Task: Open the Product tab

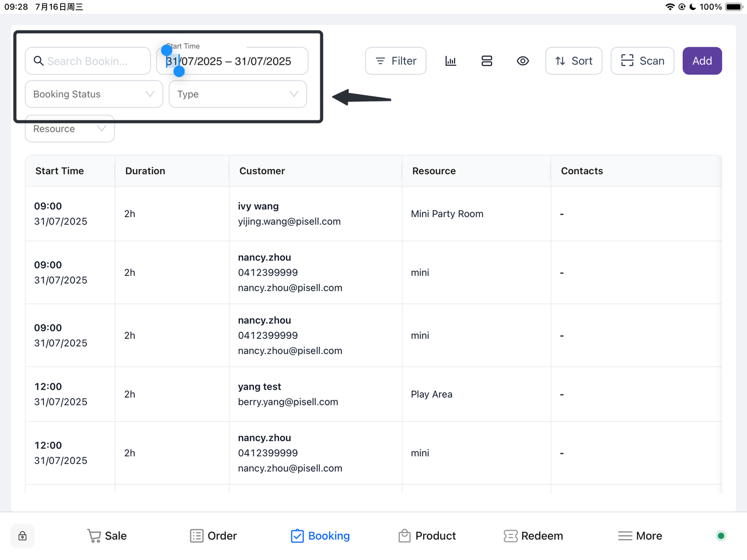Action: pos(427,536)
